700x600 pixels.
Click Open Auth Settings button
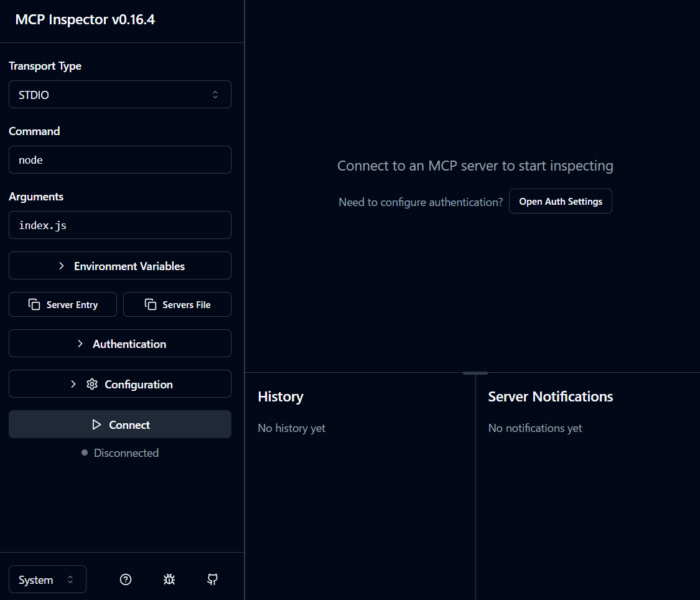tap(560, 201)
